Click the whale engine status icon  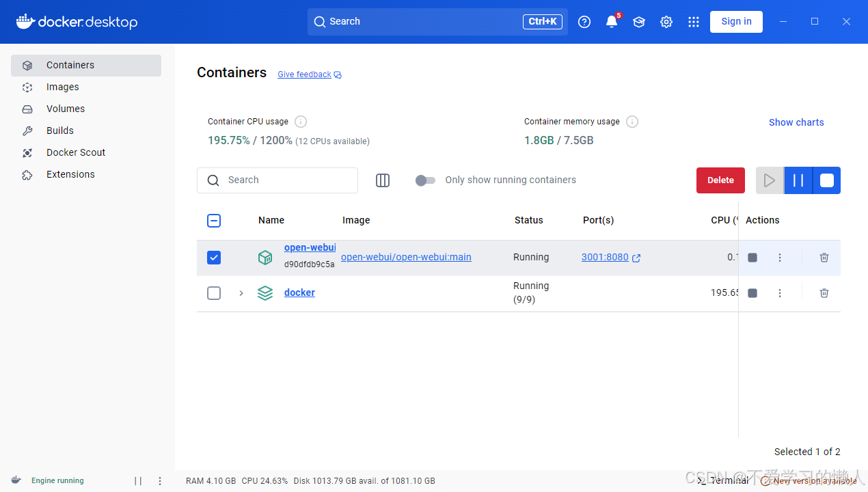(16, 480)
